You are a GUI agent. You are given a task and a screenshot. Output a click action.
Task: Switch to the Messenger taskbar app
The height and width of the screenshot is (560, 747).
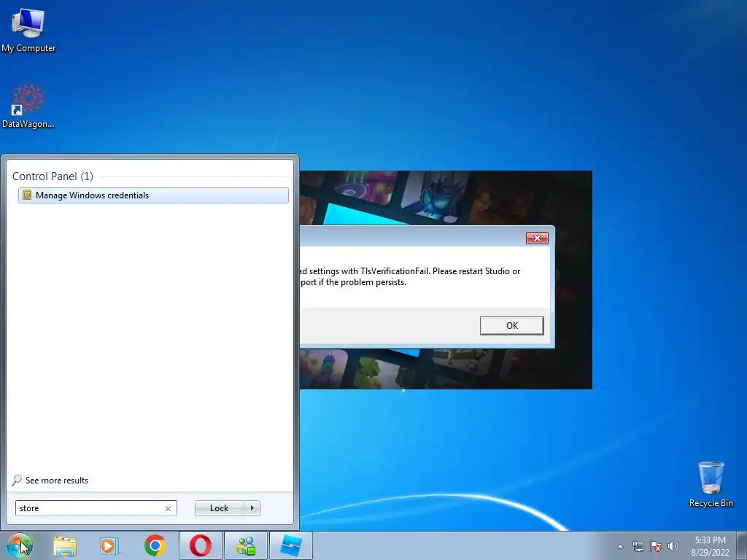[246, 545]
